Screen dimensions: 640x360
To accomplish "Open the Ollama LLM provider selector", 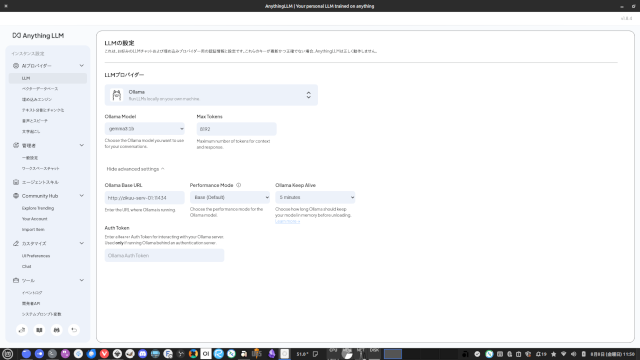I will 211,95.
